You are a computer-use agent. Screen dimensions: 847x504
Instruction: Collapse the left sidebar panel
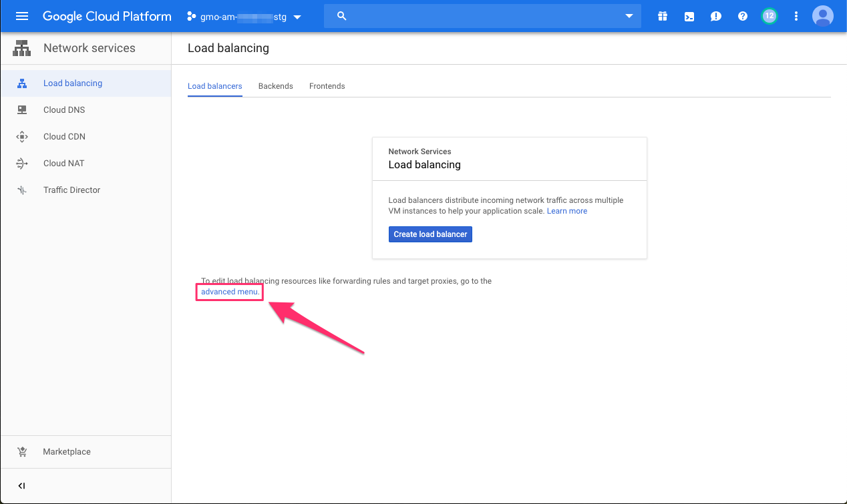click(x=21, y=486)
